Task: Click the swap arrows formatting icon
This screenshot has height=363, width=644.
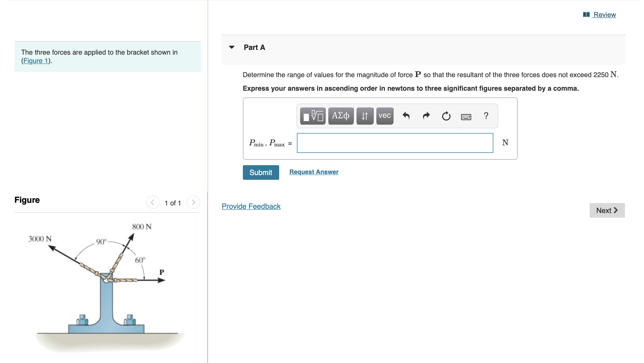Action: [365, 116]
